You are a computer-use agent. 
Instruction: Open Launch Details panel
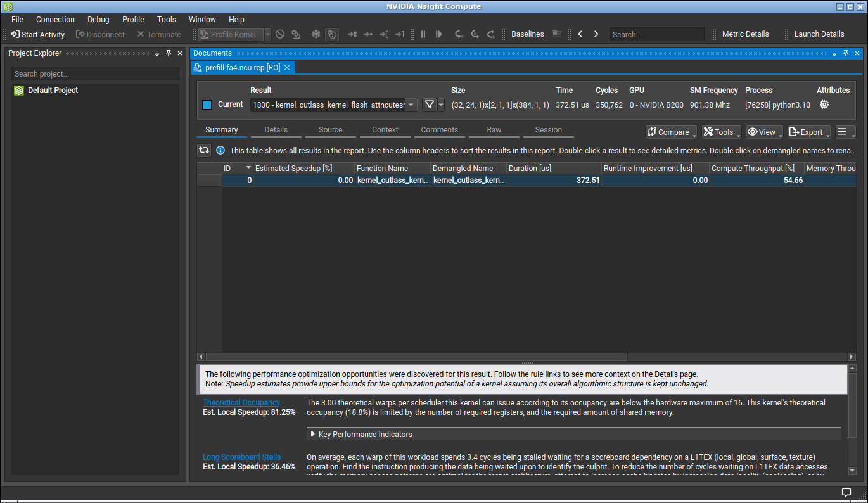819,34
